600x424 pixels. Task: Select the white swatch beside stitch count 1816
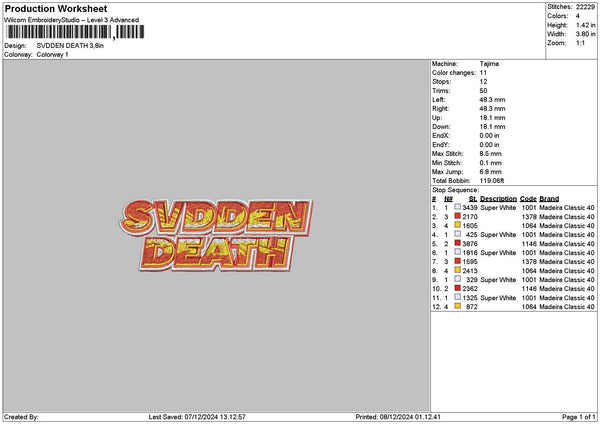457,252
